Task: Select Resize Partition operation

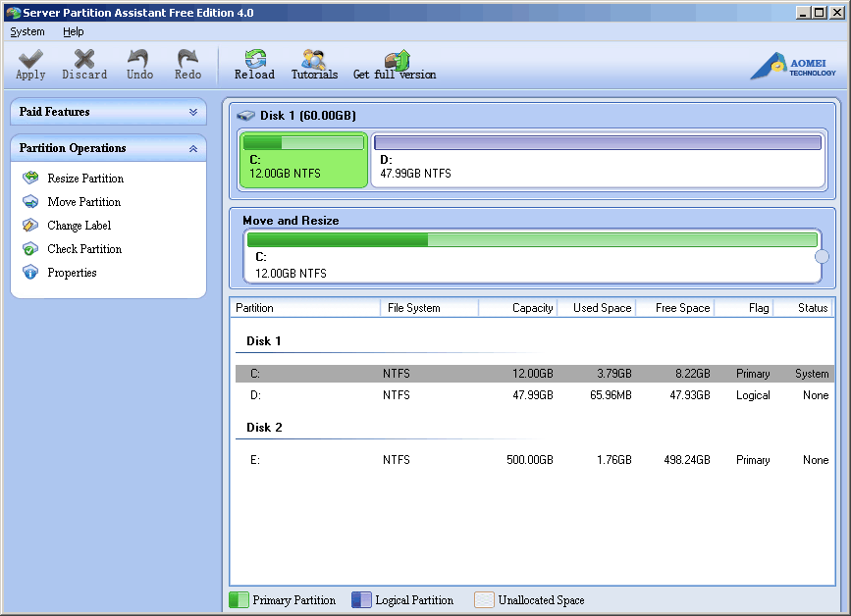Action: [85, 178]
